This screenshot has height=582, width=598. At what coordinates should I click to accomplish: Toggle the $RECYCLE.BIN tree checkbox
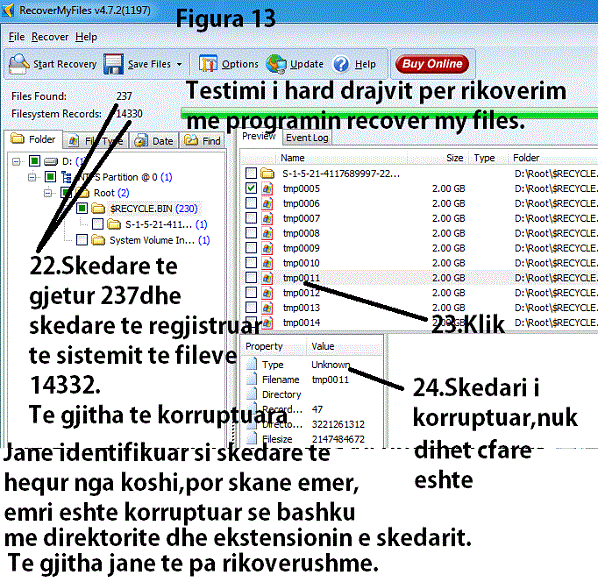82,208
